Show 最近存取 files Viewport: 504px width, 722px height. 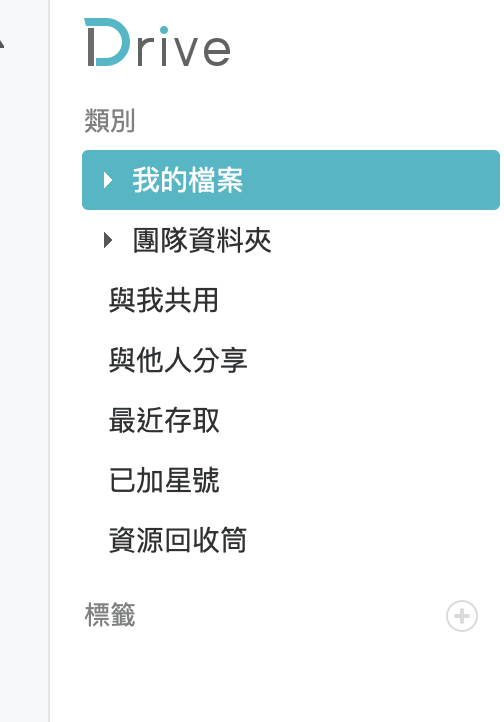coord(164,420)
